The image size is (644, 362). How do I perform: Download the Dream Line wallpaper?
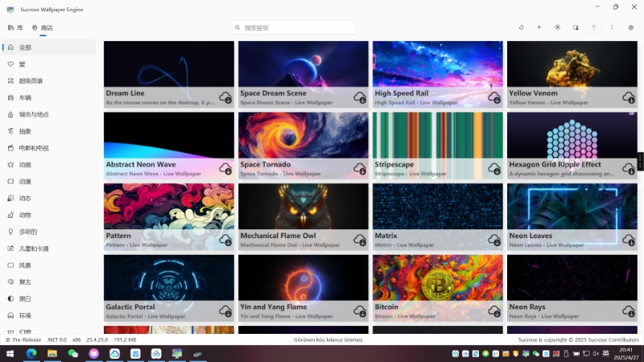[x=225, y=97]
